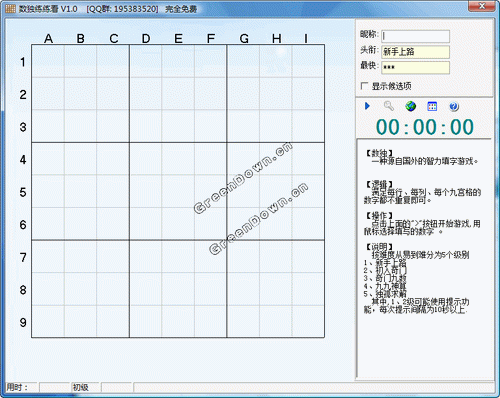Screen dimensions: 500x398
Task: Focus the 昵称 nickname input field
Action: 415,36
